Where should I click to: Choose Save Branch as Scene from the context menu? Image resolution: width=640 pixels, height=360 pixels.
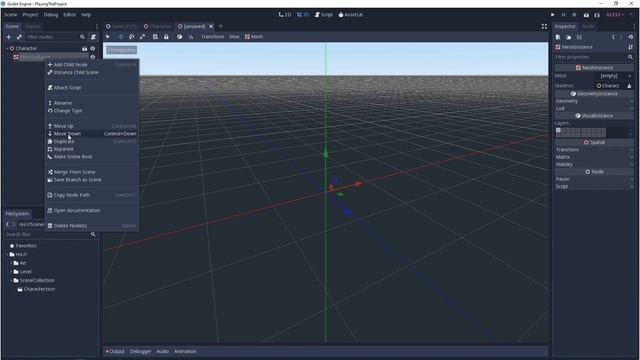point(92,180)
